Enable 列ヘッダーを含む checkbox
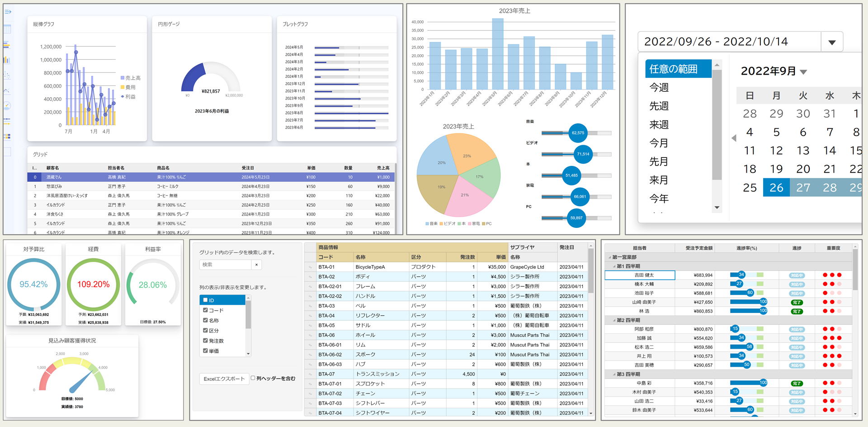The height and width of the screenshot is (427, 868). (253, 378)
